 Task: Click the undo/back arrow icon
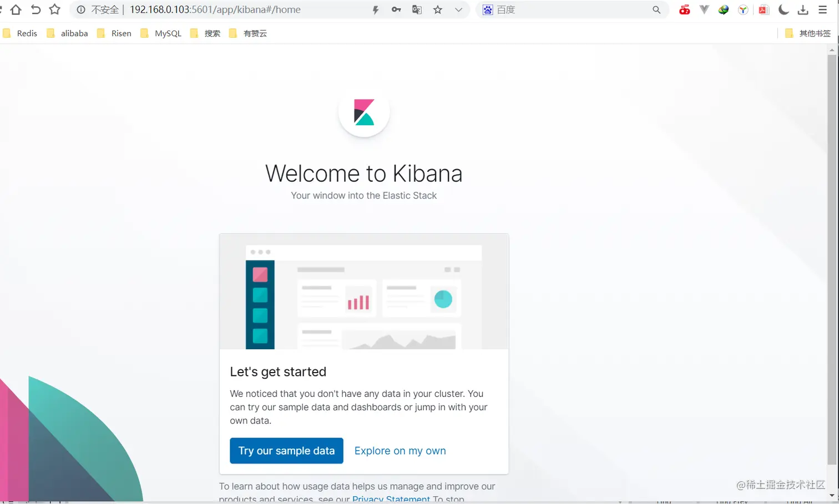point(36,9)
